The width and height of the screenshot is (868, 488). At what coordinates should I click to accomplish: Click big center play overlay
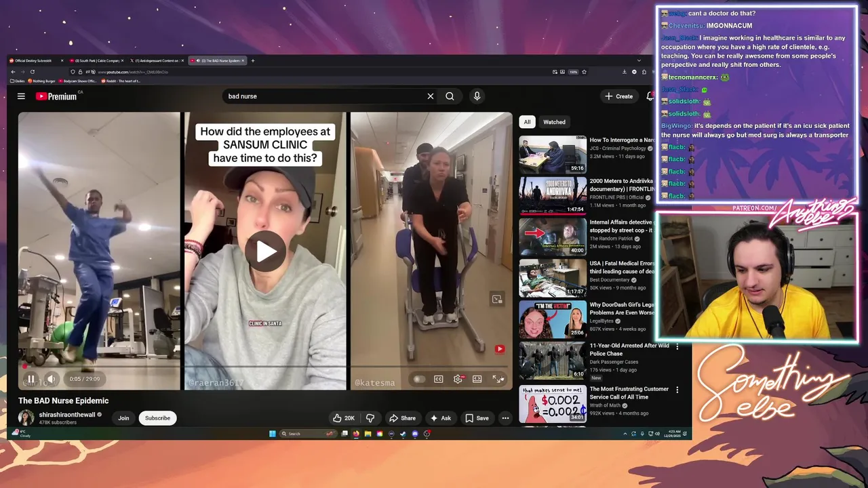(265, 251)
